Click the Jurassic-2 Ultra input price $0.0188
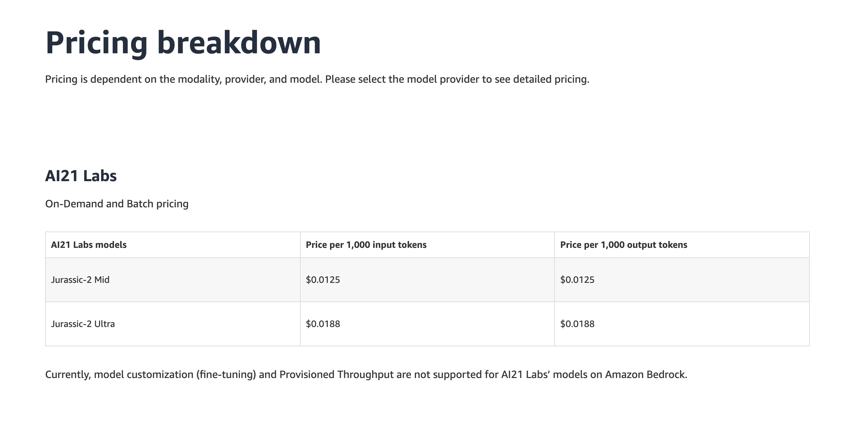 click(323, 324)
